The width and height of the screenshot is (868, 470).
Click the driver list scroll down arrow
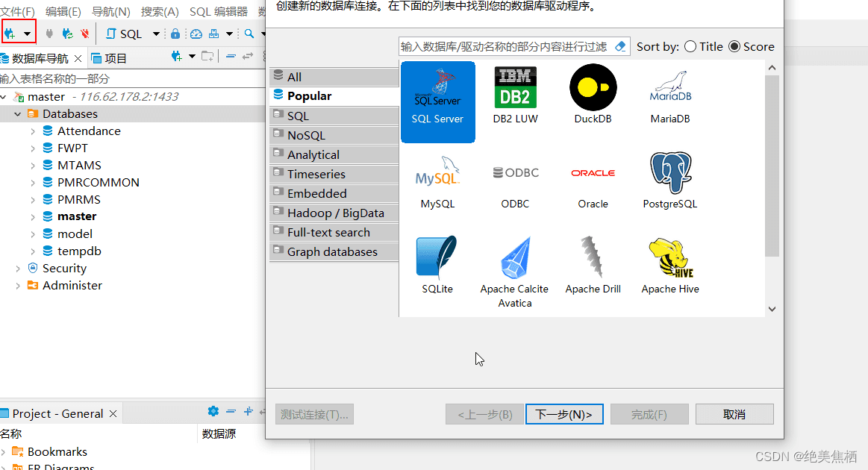pyautogui.click(x=772, y=309)
